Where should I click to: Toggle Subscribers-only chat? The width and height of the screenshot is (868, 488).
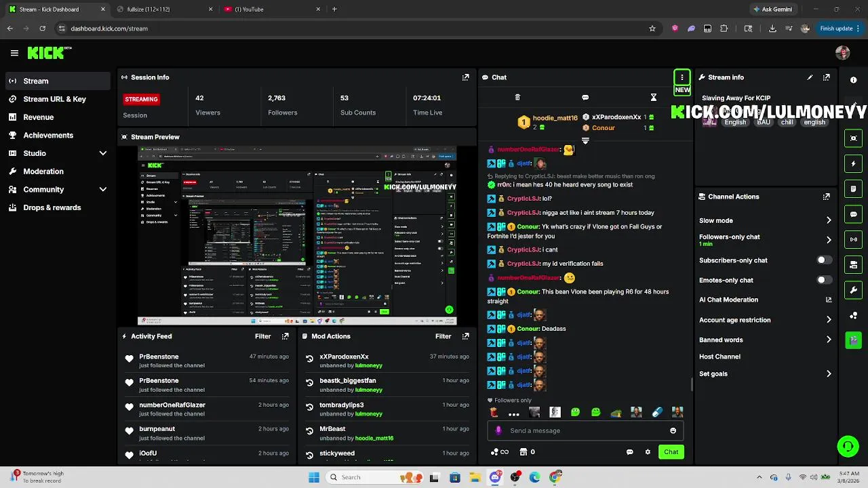coord(824,260)
